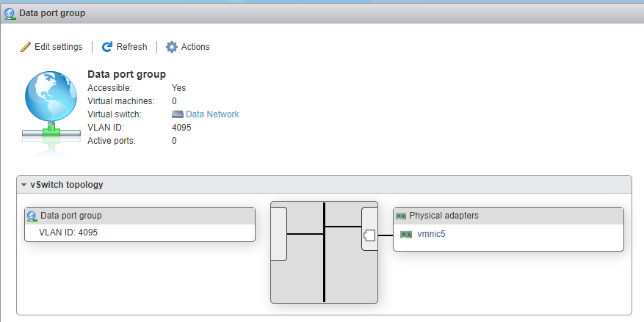Click the vmnic5 adapter card icon
Screen dimensions: 644x322
406,235
